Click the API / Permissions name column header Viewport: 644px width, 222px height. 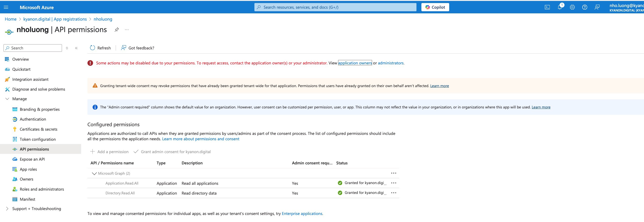click(112, 163)
